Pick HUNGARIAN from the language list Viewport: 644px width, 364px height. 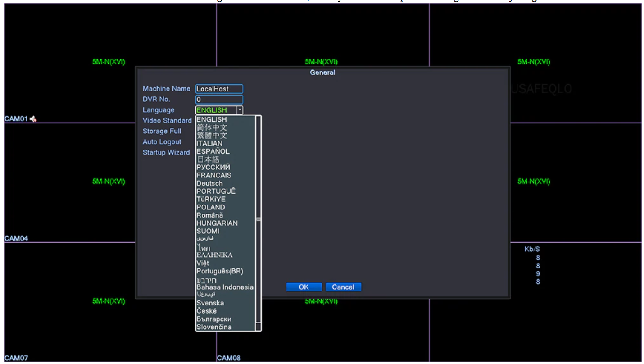pyautogui.click(x=217, y=223)
